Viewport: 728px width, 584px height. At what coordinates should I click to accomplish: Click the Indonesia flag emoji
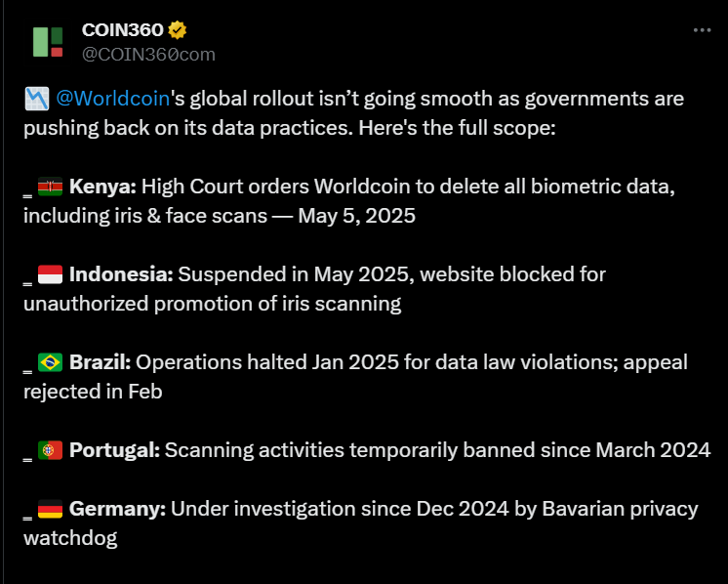[50, 274]
